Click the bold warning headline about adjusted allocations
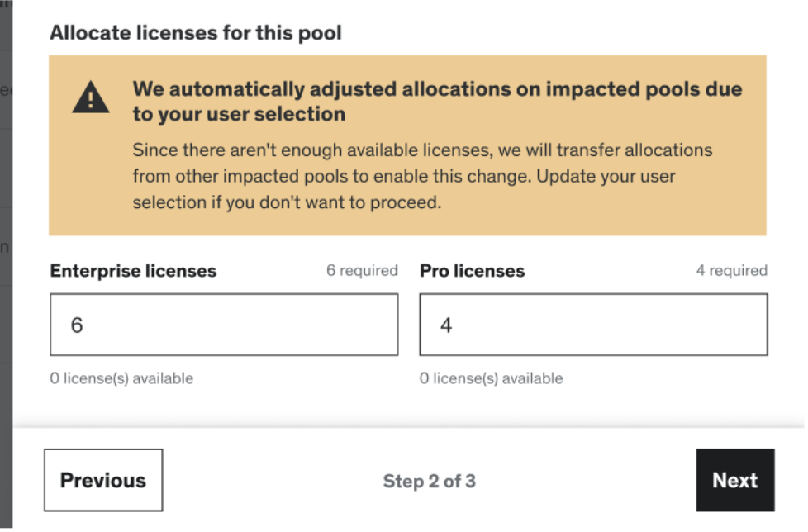Viewport: 808px width, 532px height. coord(437,101)
